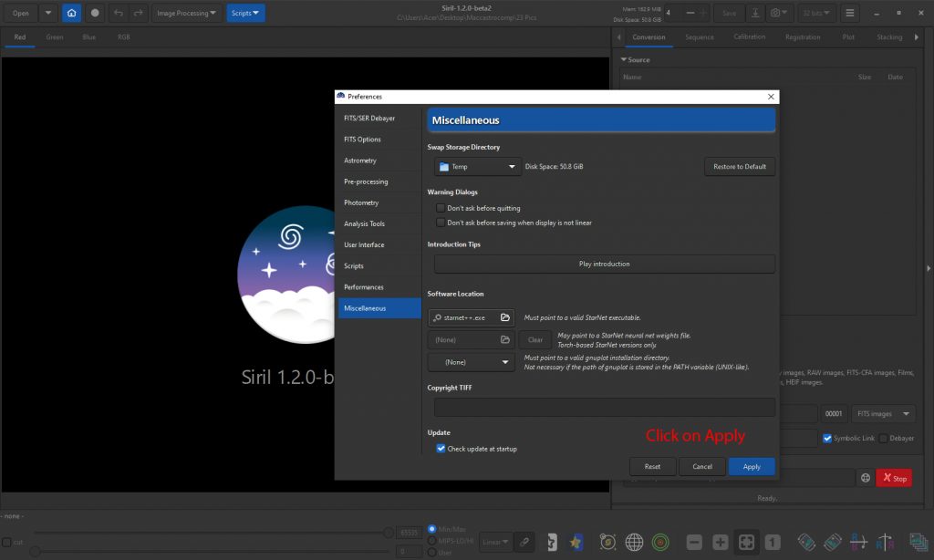This screenshot has width=934, height=560.
Task: Click the round livestack record icon
Action: click(95, 13)
